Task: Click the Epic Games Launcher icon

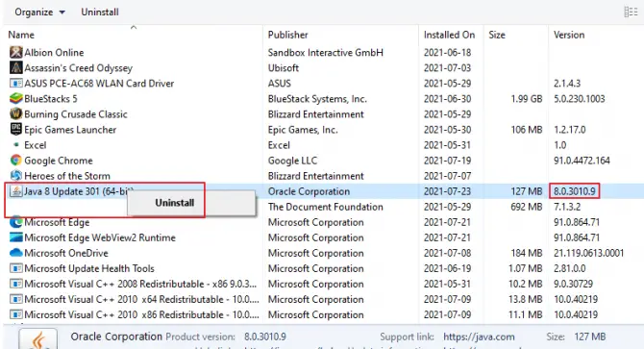Action: (15, 130)
